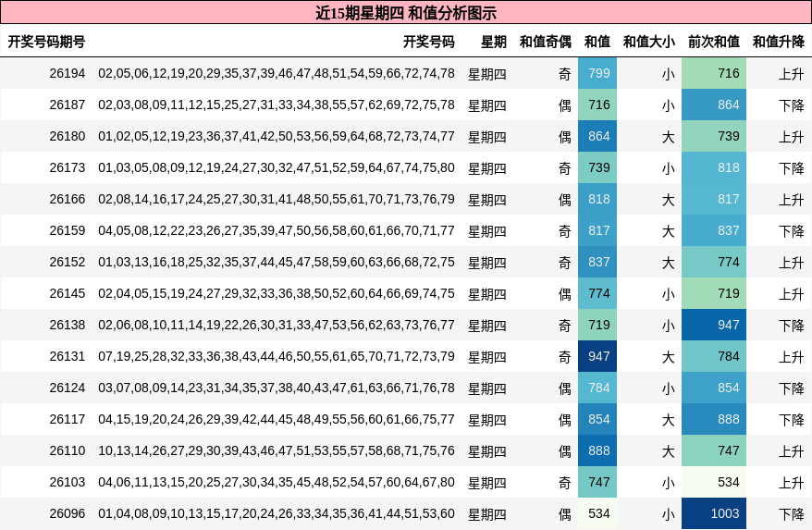Select period number 26152

pos(68,262)
